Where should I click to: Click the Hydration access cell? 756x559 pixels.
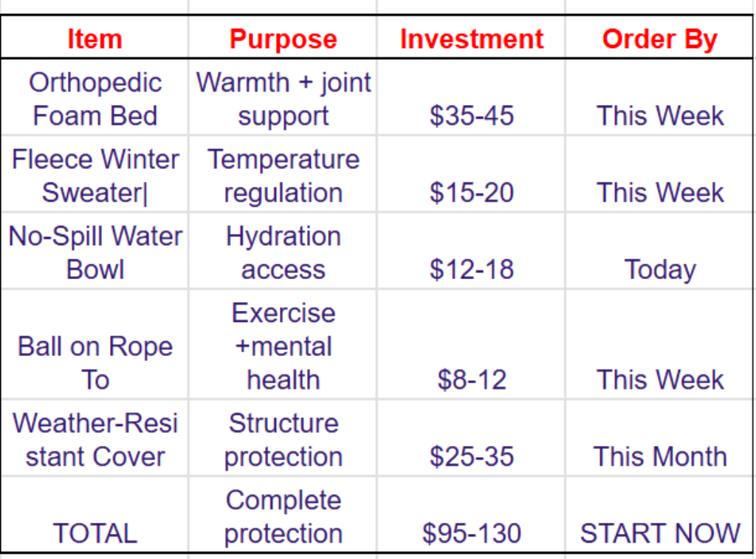pos(283,251)
